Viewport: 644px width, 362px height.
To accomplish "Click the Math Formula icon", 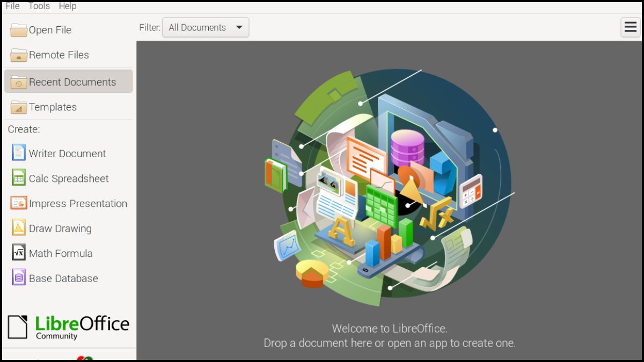I will coord(19,253).
